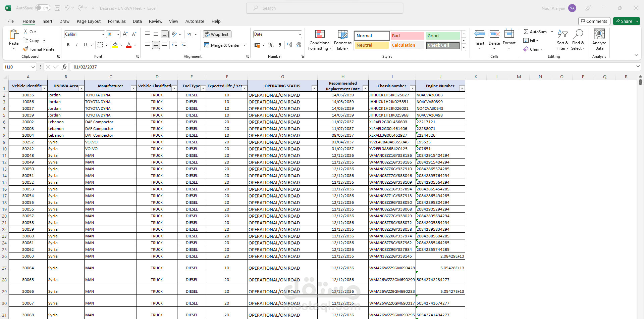Expand the Number Format dropdown showing Date
The image size is (644, 319).
pyautogui.click(x=300, y=34)
